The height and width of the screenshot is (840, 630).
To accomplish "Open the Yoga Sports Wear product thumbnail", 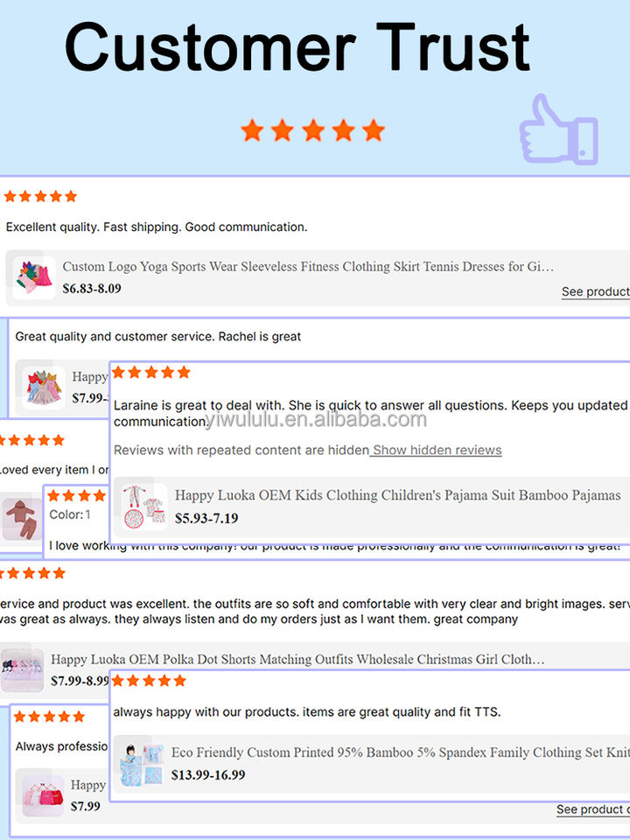I will pos(34,277).
